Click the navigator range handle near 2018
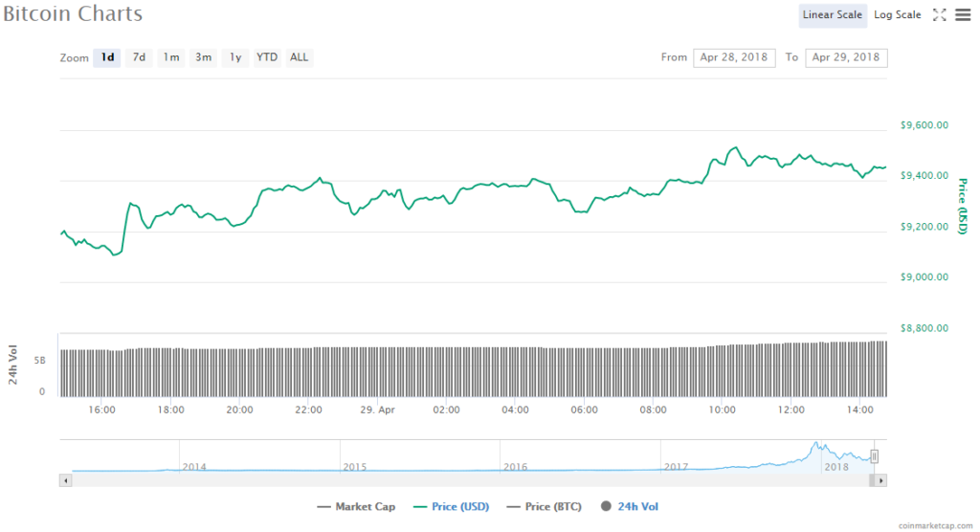 (874, 456)
